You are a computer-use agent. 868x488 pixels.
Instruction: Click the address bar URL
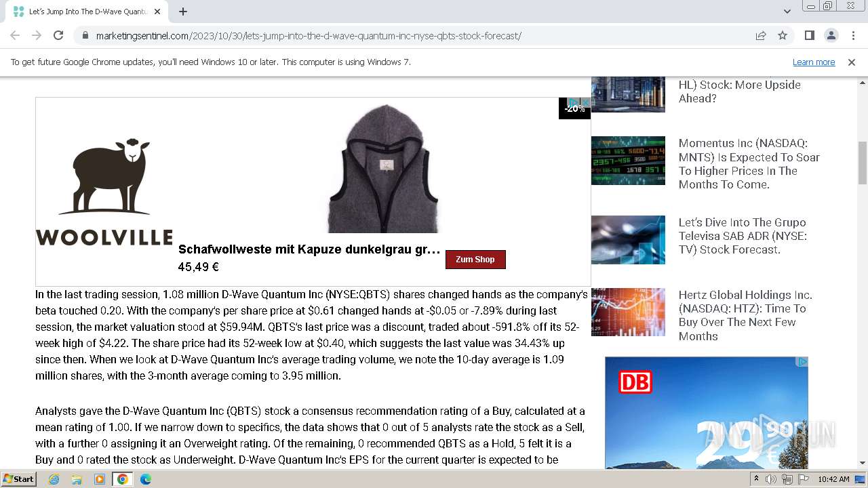(309, 35)
